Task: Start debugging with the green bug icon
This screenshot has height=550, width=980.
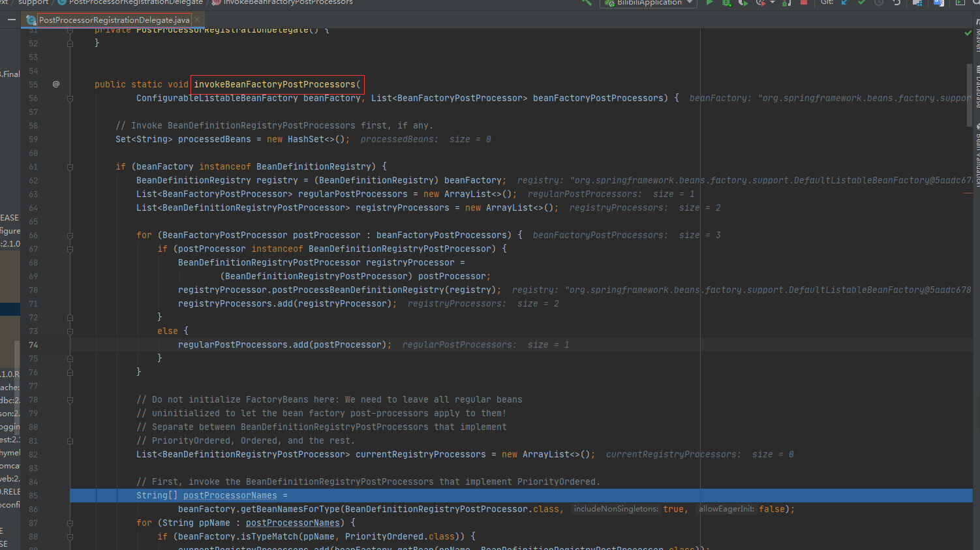Action: (726, 3)
